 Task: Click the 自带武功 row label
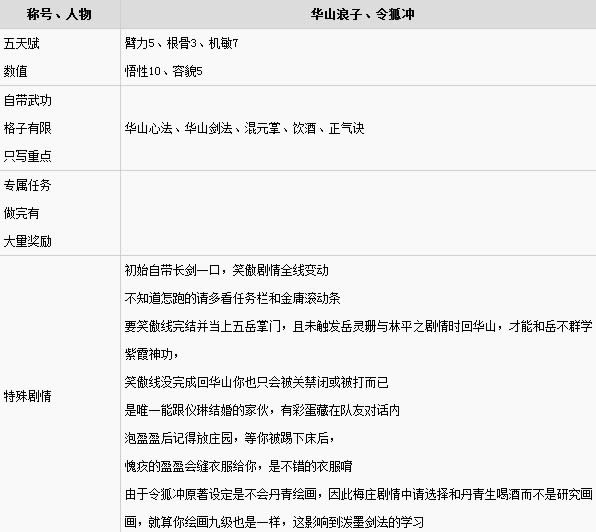27,100
